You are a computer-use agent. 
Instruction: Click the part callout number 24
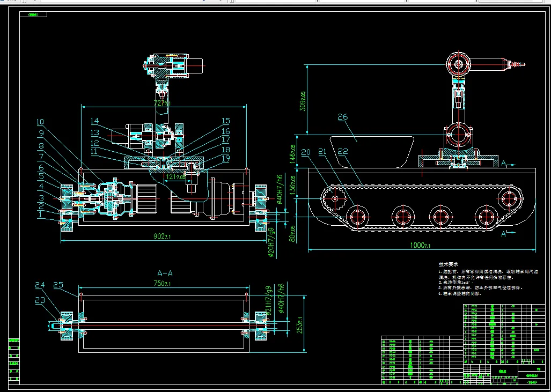coord(40,285)
